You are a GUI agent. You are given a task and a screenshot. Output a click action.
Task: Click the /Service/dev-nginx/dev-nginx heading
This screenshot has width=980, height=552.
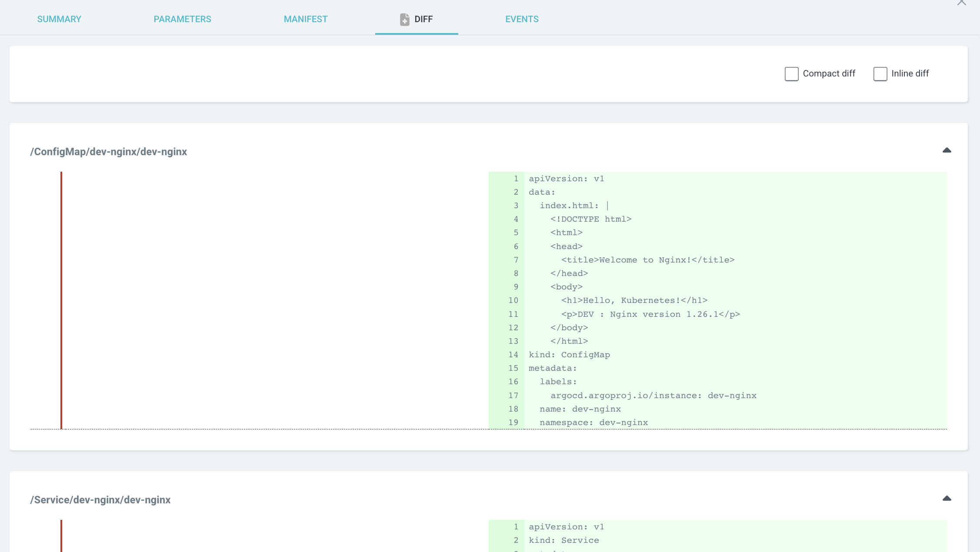tap(100, 500)
